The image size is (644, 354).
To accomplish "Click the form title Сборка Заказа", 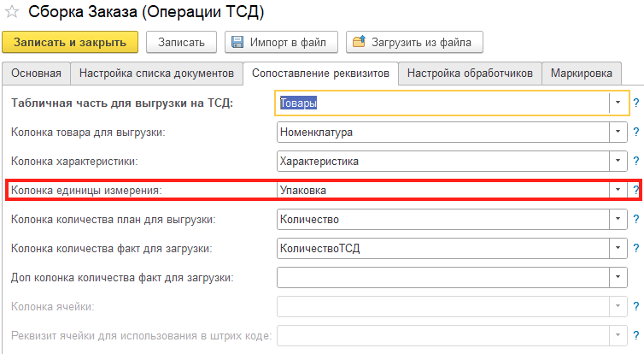I will [x=146, y=12].
